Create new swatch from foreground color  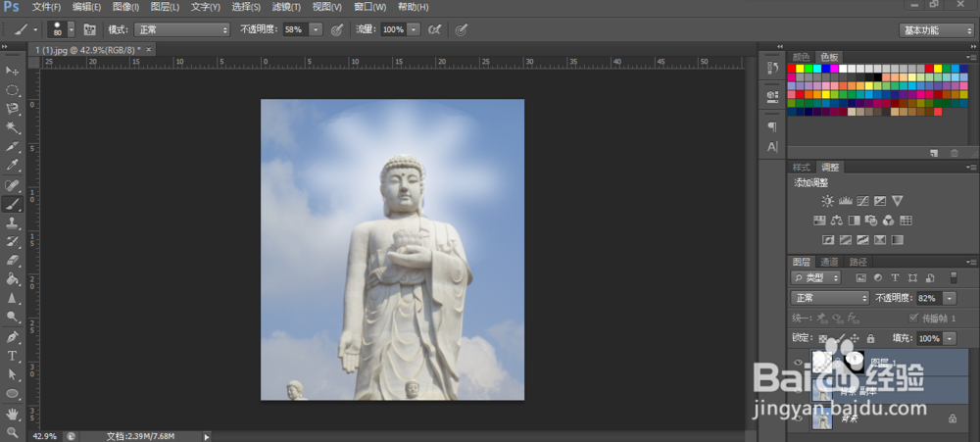pos(933,153)
